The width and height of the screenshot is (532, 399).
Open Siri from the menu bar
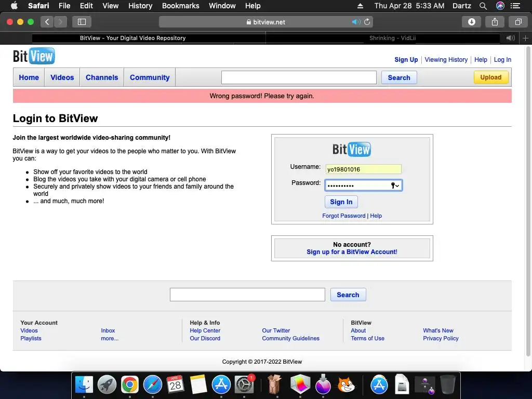500,6
